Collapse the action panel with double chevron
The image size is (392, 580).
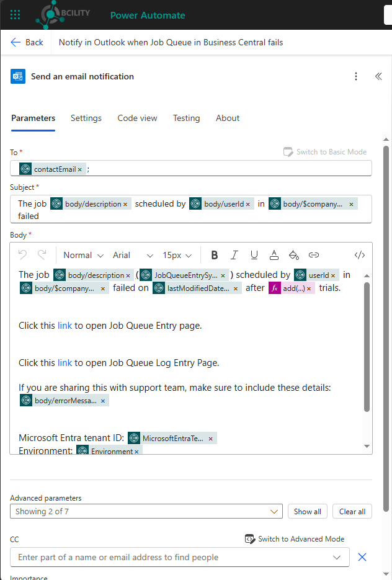coord(378,76)
